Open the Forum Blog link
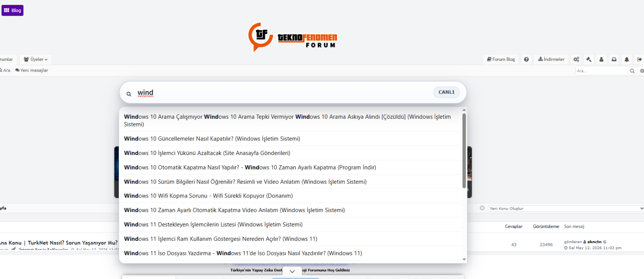Viewport: 644px width, 279px height. pyautogui.click(x=501, y=59)
